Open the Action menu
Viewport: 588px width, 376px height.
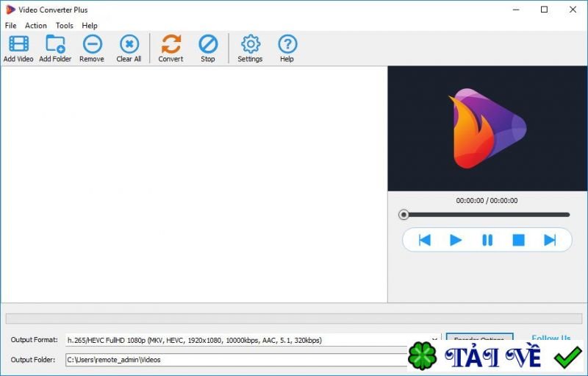point(35,26)
